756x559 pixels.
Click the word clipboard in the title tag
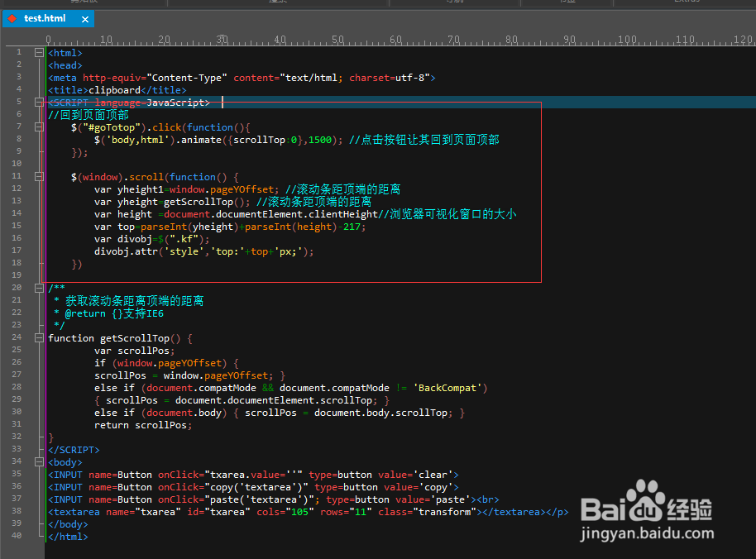coord(115,90)
